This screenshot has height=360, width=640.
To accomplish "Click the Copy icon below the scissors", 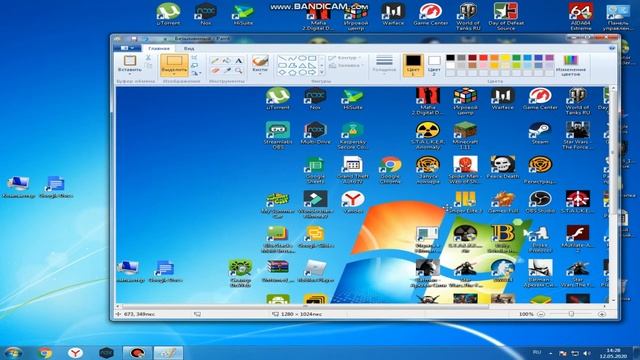I will (x=148, y=65).
